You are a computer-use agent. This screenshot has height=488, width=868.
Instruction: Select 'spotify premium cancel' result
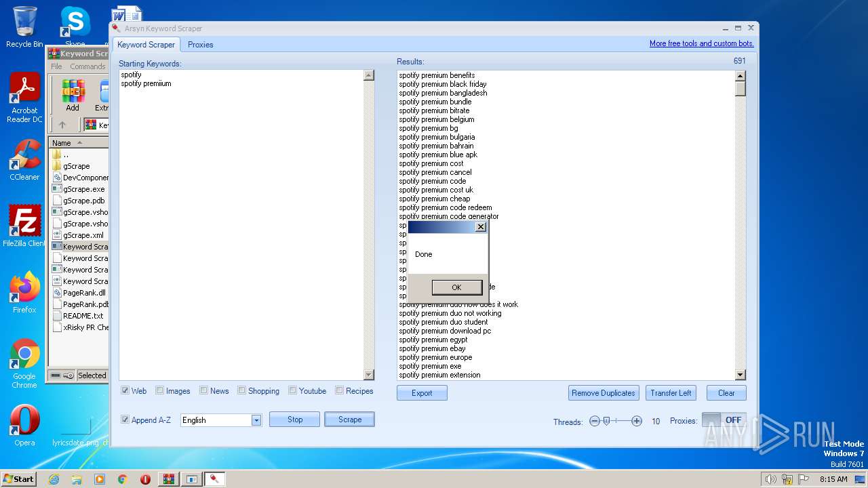tap(435, 172)
